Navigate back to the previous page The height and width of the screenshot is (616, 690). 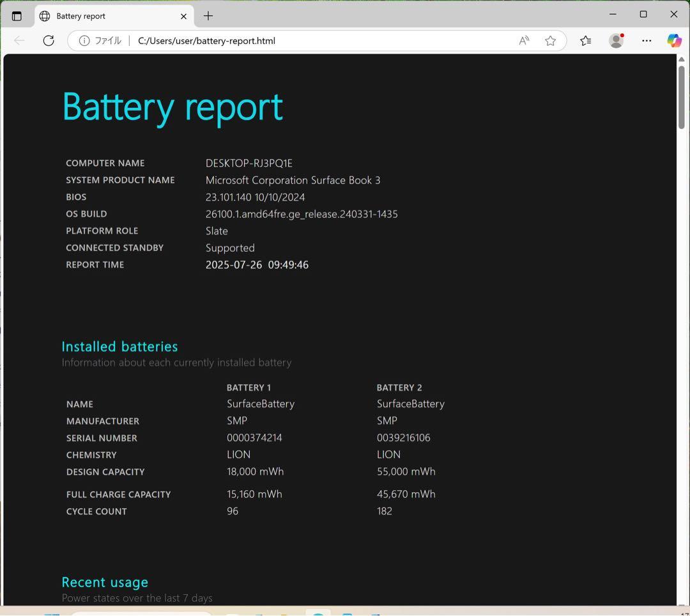tap(19, 40)
